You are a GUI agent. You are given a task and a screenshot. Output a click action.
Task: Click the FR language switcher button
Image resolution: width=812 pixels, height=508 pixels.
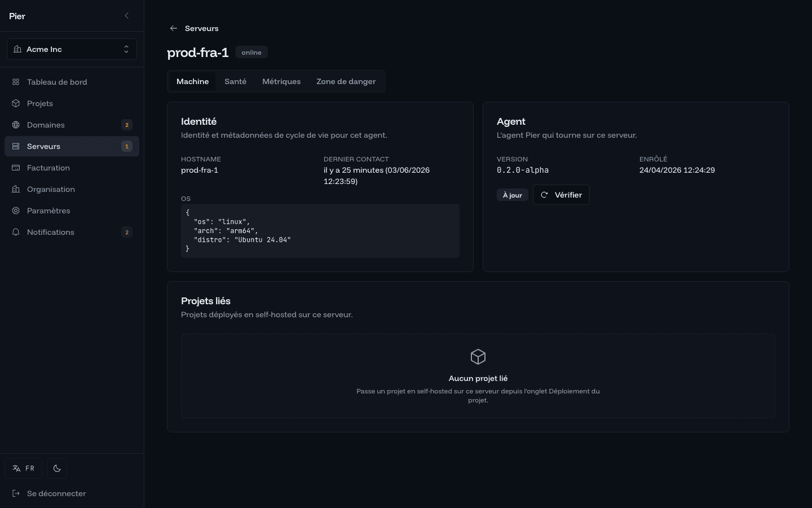pos(23,468)
